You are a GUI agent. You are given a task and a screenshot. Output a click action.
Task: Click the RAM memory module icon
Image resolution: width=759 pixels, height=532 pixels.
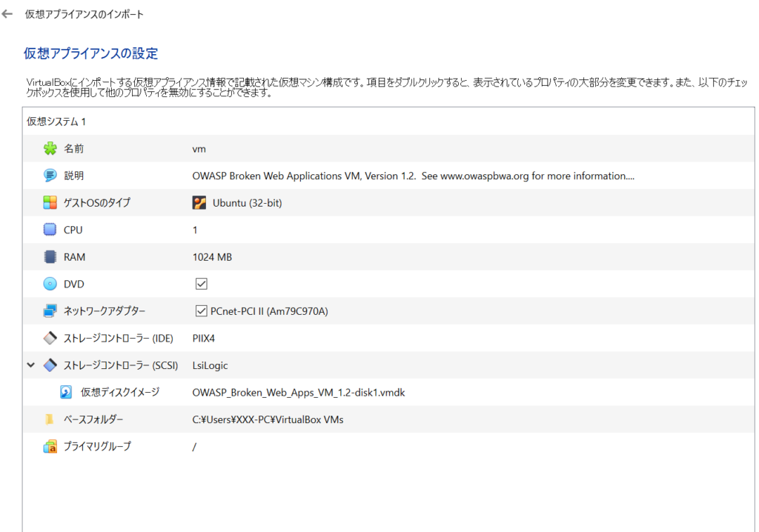coord(49,256)
